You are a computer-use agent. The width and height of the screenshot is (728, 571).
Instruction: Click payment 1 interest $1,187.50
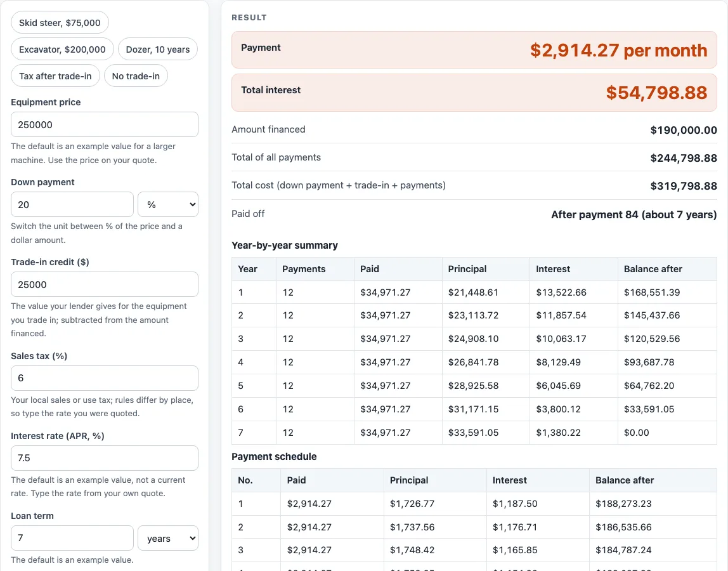515,504
